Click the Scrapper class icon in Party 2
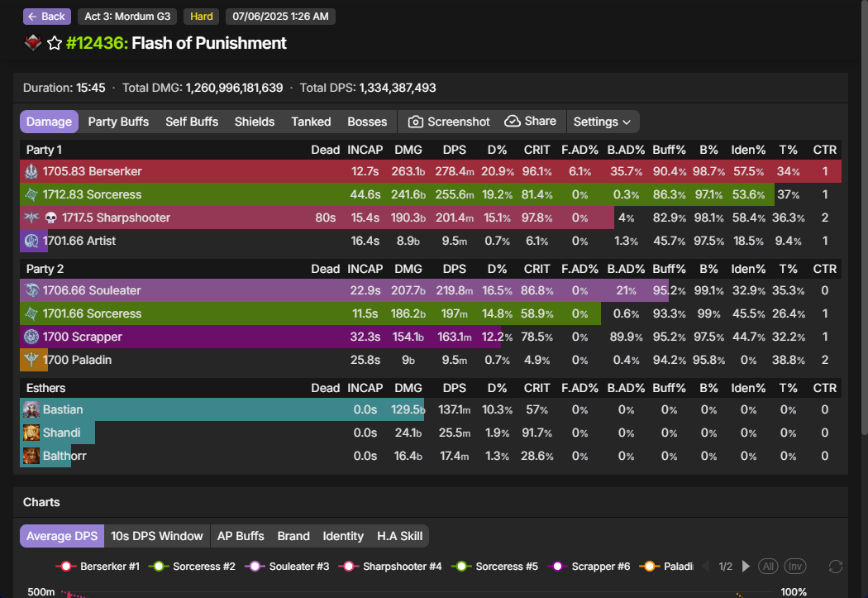This screenshot has width=868, height=598. click(31, 337)
